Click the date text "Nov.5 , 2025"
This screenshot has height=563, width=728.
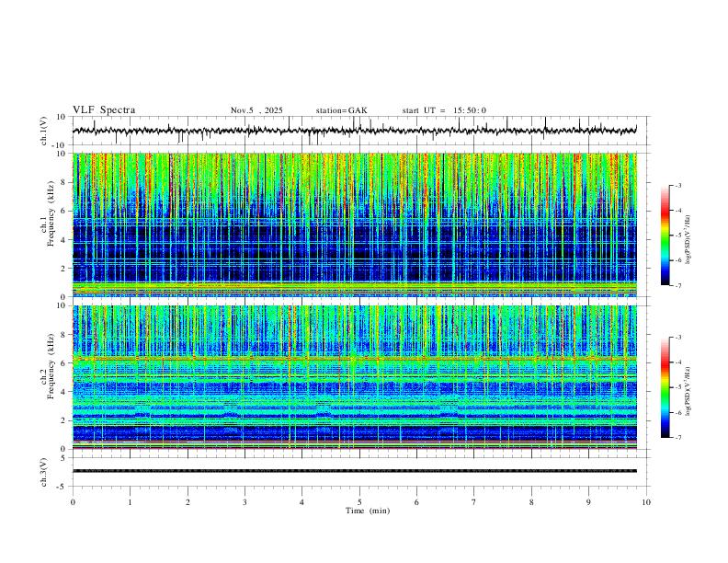pos(256,110)
